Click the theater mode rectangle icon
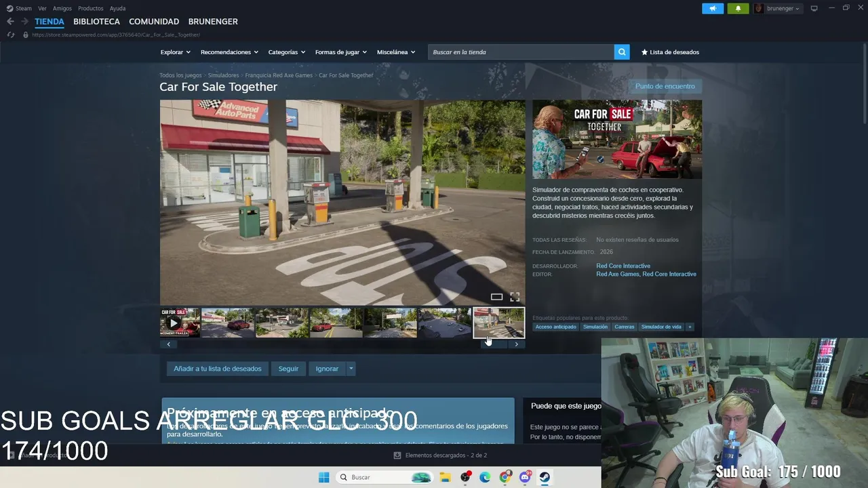 [x=496, y=297]
